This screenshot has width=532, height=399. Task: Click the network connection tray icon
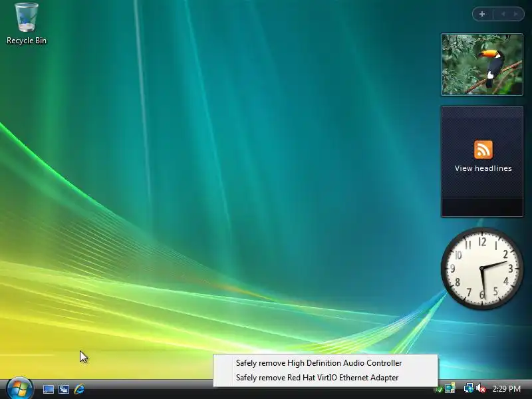coord(468,388)
